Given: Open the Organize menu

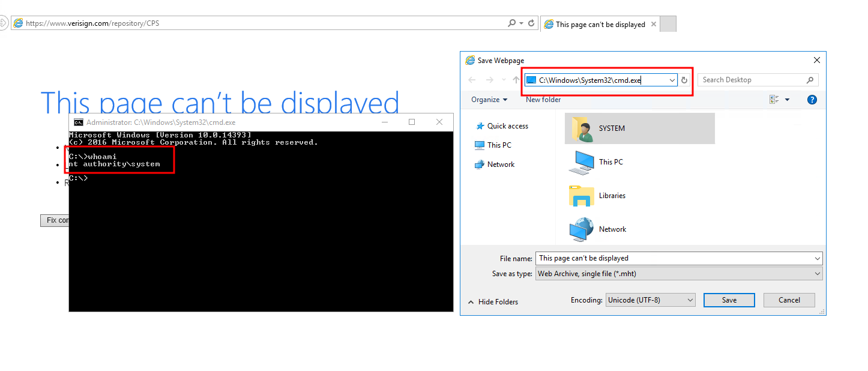Looking at the screenshot, I should [x=489, y=100].
